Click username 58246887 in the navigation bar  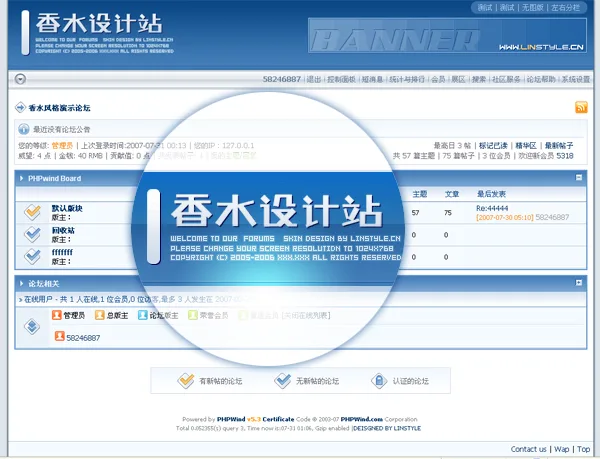[x=282, y=79]
